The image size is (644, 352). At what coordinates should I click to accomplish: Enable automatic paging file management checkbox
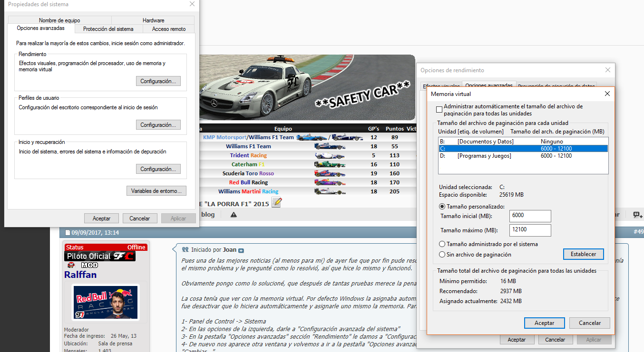[439, 110]
